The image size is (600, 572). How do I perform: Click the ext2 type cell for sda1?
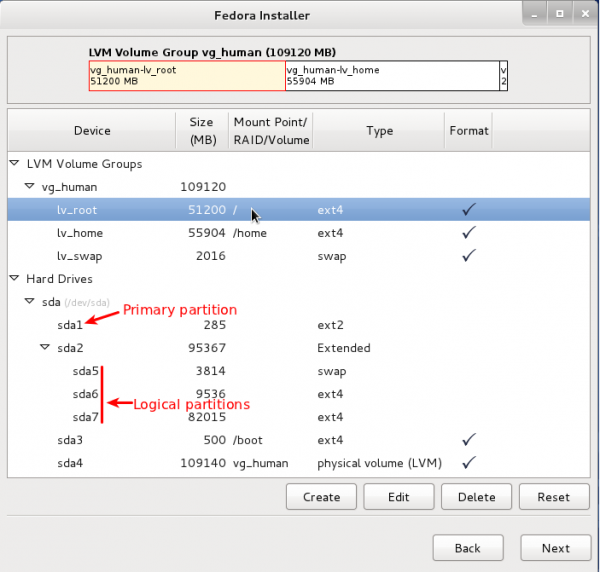[330, 325]
